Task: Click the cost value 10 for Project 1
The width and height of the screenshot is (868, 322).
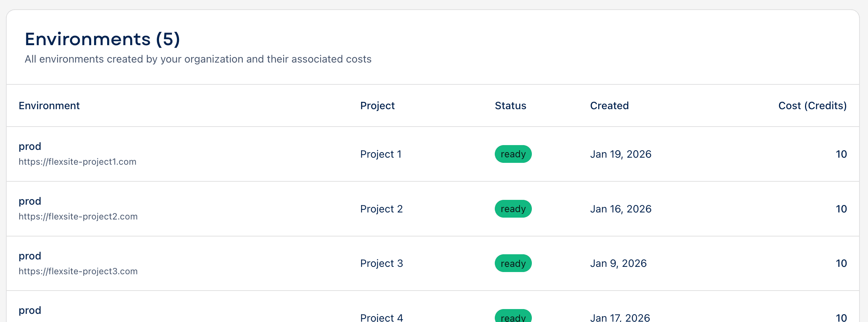Action: point(841,154)
